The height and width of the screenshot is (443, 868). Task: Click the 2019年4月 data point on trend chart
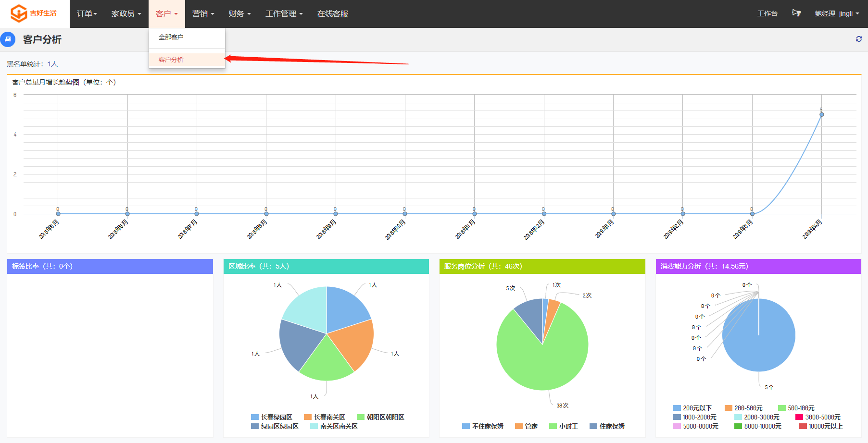pyautogui.click(x=821, y=114)
